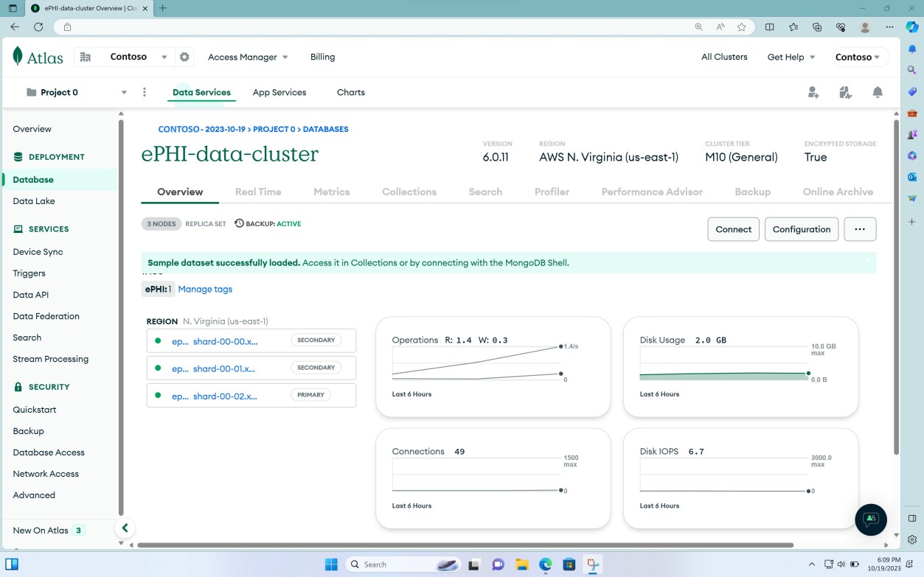The width and height of the screenshot is (924, 577).
Task: Open the ellipsis menu next to Configuration
Action: click(x=860, y=229)
